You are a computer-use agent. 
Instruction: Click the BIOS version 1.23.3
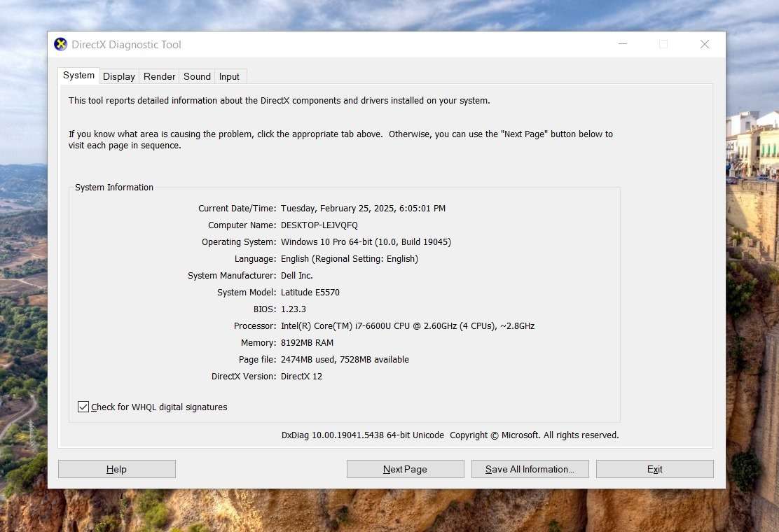(293, 309)
